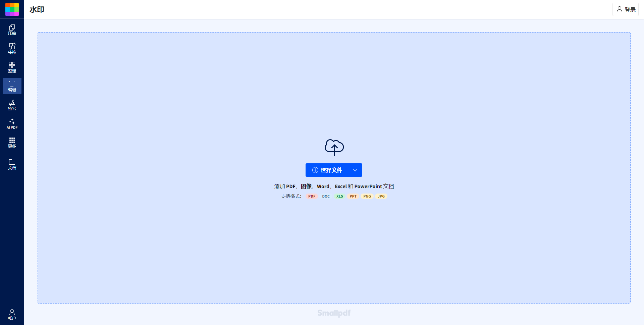Click the 登录 button

pyautogui.click(x=625, y=9)
